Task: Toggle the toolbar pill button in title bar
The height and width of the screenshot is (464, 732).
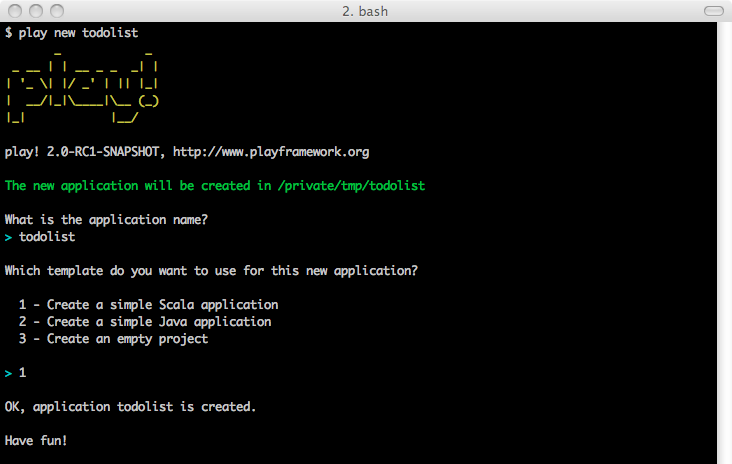Action: (714, 11)
